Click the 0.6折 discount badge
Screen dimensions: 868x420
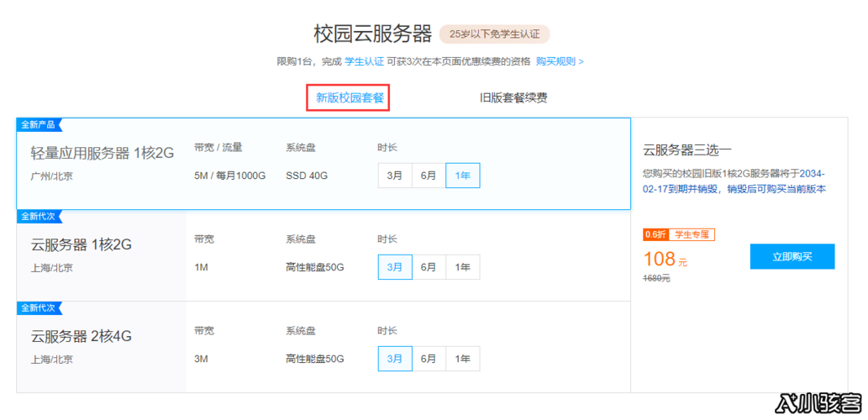pos(655,234)
